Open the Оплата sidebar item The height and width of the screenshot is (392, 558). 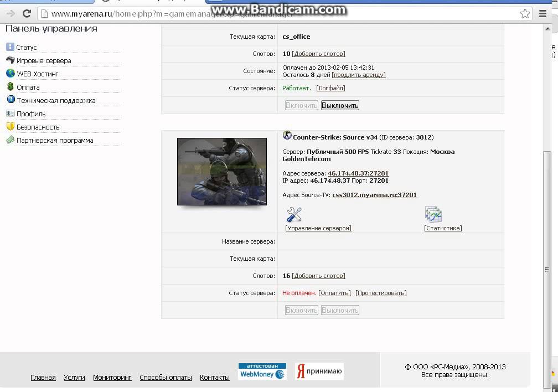28,87
